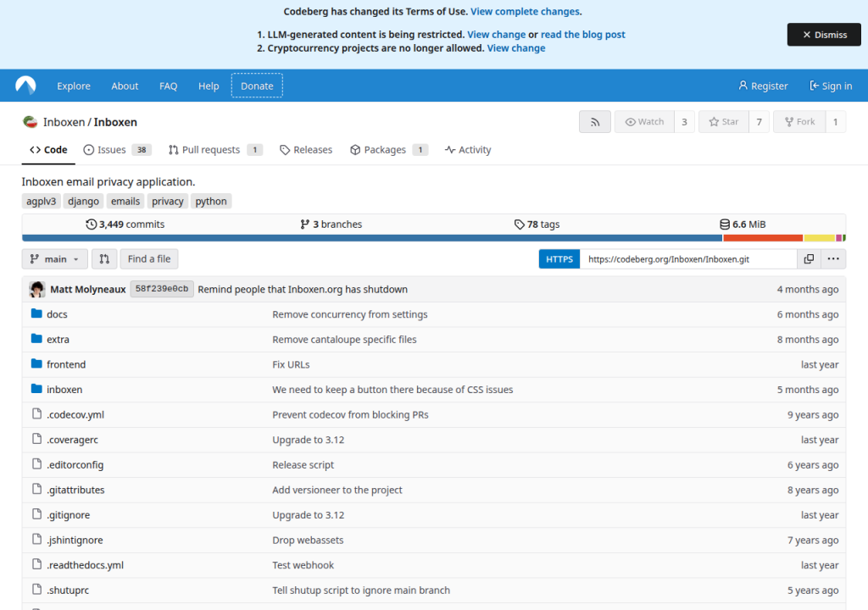Open commit 'Remove cantaloupe specific files'
This screenshot has height=610, width=868.
click(344, 340)
